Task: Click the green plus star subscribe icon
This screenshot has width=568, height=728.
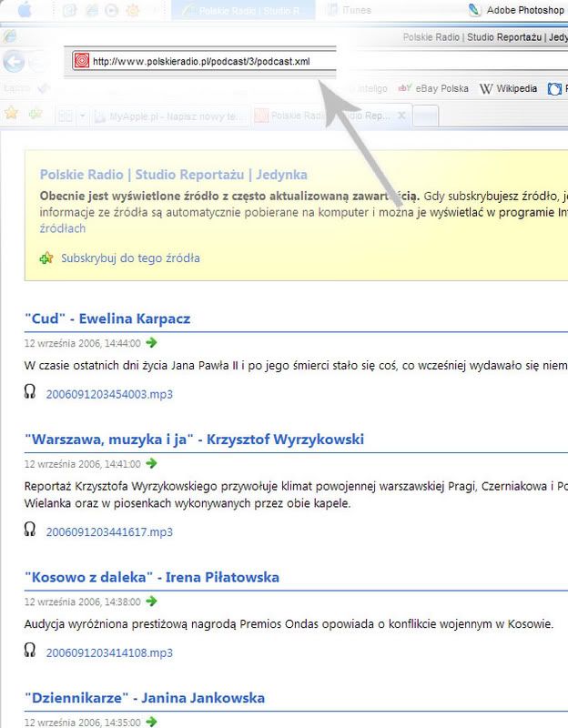Action: click(x=46, y=258)
